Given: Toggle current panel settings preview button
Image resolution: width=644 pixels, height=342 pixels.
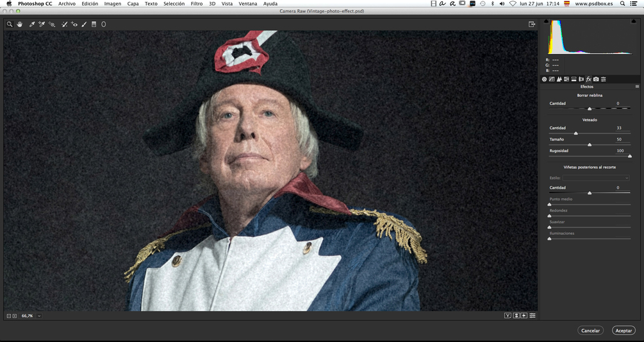Looking at the screenshot, I should click(533, 315).
